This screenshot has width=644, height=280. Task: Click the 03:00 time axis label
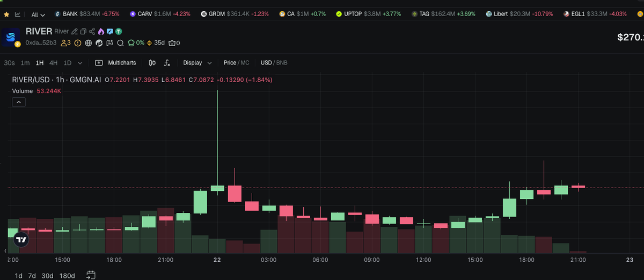click(268, 260)
